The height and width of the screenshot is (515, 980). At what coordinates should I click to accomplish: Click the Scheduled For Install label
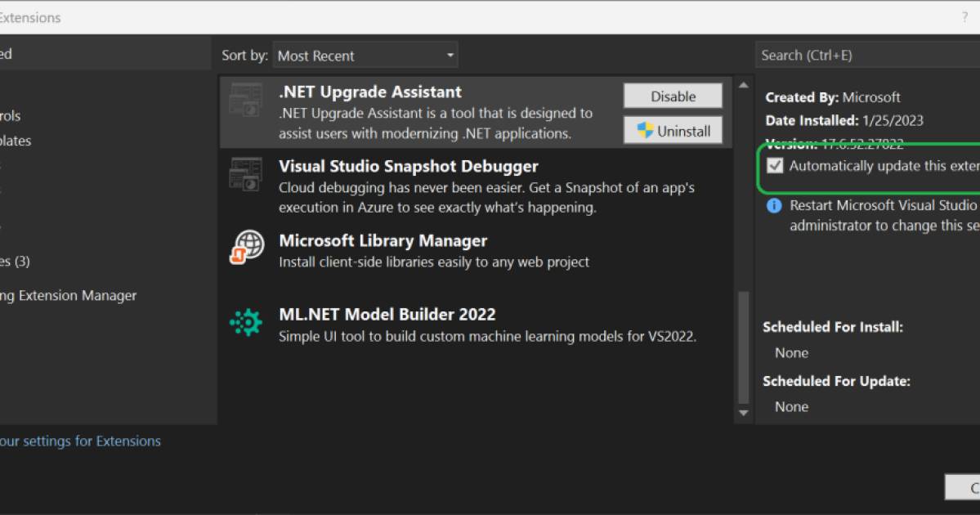coord(833,327)
